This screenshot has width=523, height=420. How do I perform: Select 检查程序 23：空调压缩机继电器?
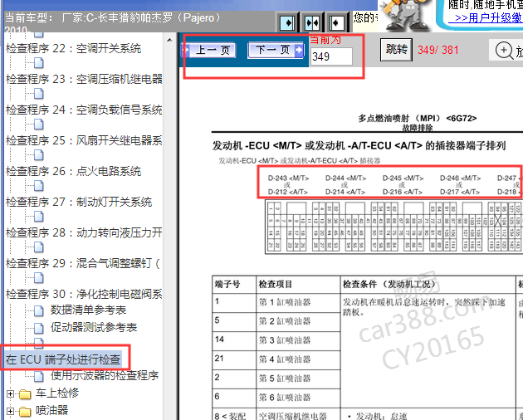(84, 79)
